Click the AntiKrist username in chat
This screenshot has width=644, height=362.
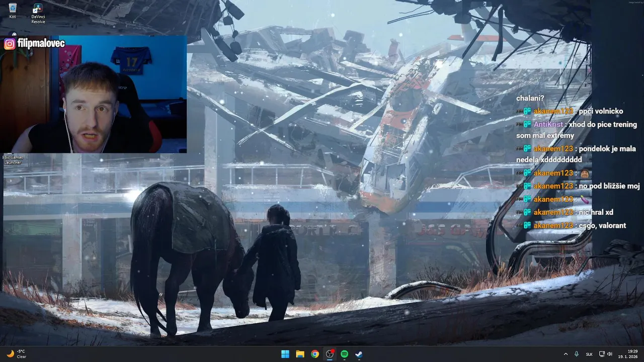548,124
